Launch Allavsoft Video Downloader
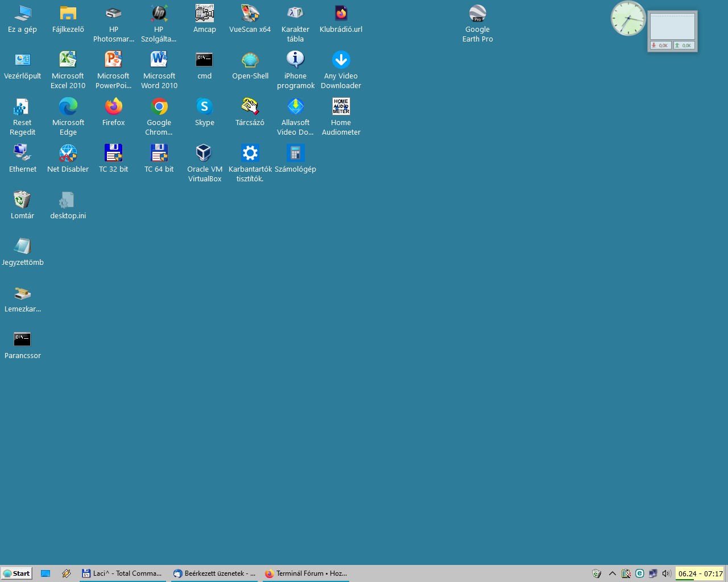The image size is (728, 582). [x=296, y=117]
